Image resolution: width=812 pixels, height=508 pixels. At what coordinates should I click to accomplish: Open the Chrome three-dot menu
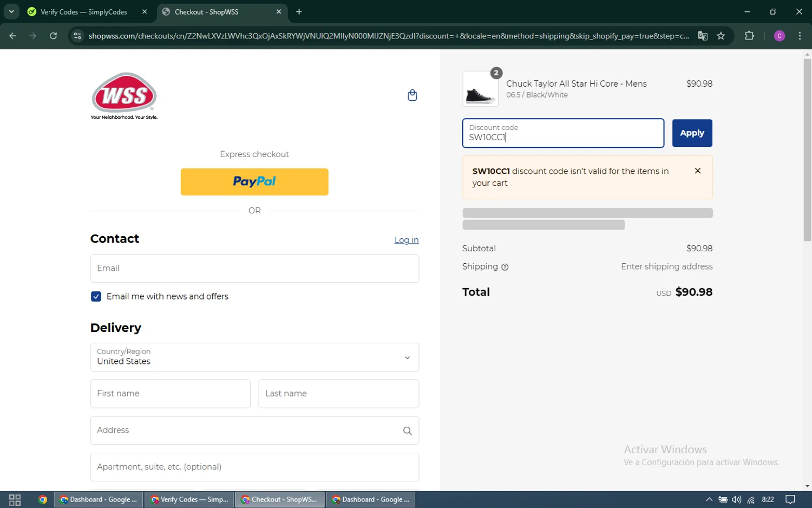(800, 36)
